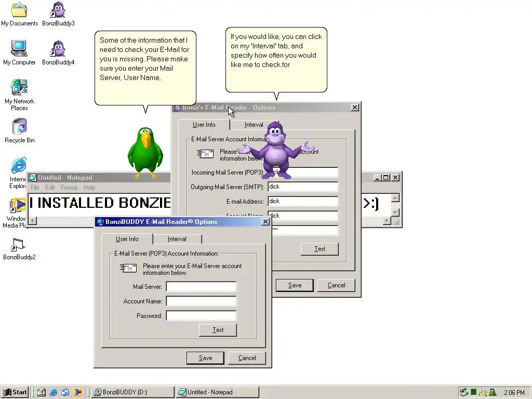Click the Bonzi system tray icon beside the clock
The width and height of the screenshot is (532, 399).
coord(493,392)
